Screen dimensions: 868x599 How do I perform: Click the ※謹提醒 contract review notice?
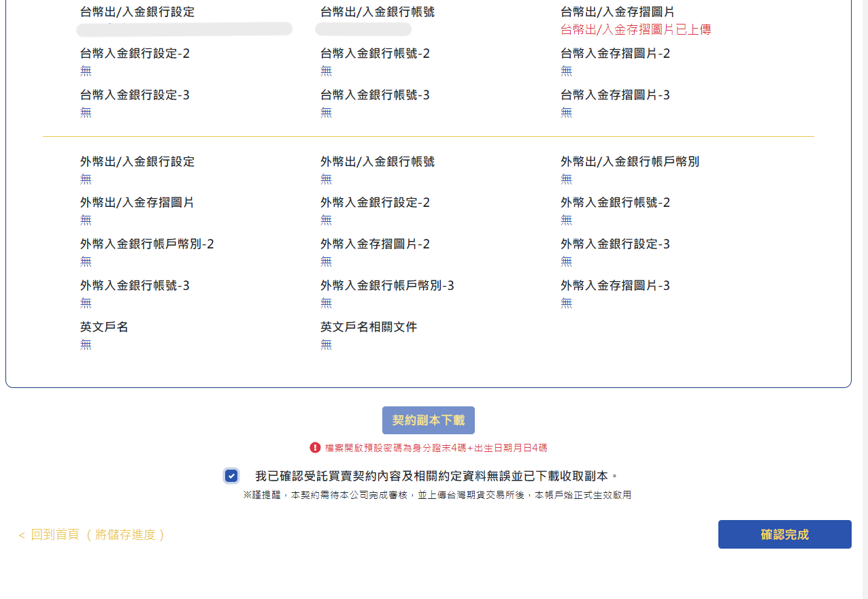click(437, 496)
